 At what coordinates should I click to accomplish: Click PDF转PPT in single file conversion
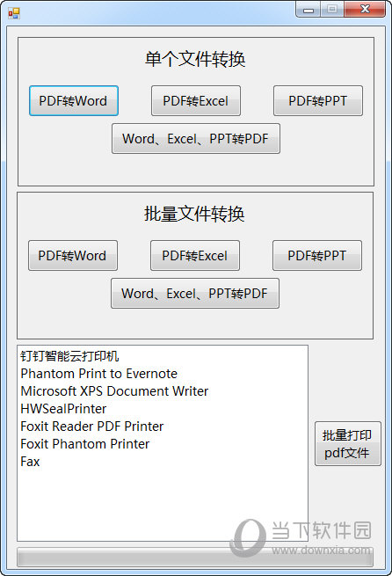[x=318, y=101]
